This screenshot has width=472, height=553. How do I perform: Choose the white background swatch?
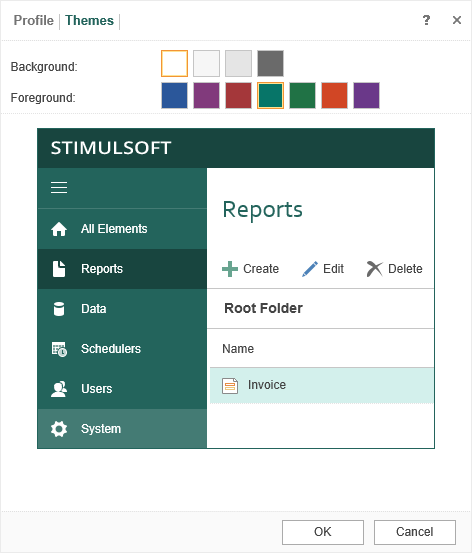174,63
